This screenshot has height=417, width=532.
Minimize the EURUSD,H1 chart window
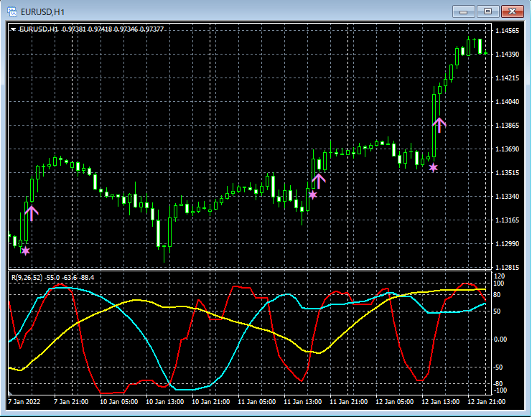point(465,11)
